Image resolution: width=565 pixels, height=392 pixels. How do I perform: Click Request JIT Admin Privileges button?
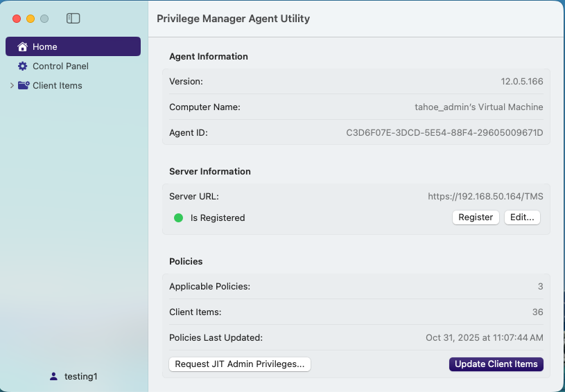(240, 364)
